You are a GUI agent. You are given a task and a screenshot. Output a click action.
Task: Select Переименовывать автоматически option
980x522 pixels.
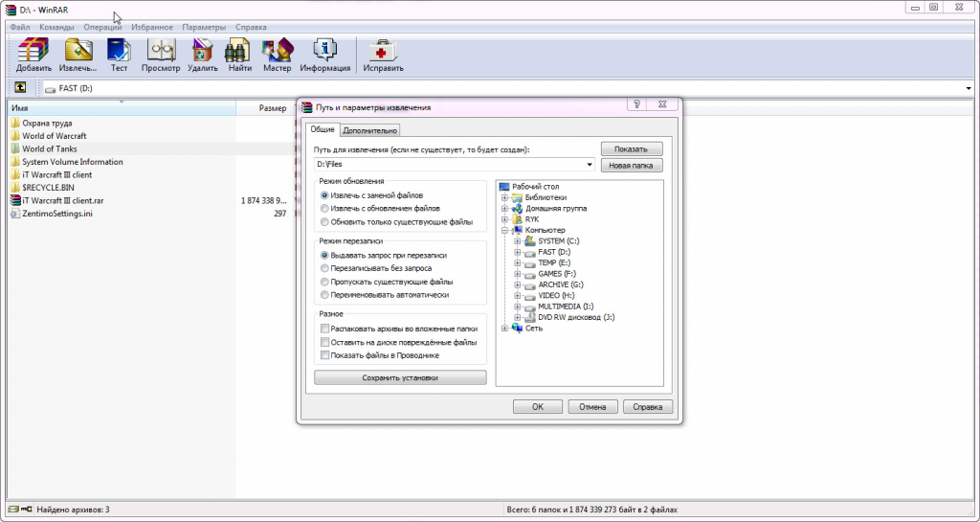click(385, 294)
